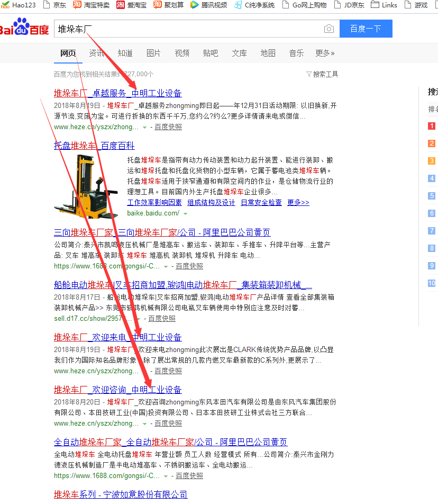Open 三向堆垛车厂家 阿里巴巴公司黄页 result
Screen dimensions: 438x504
162,232
